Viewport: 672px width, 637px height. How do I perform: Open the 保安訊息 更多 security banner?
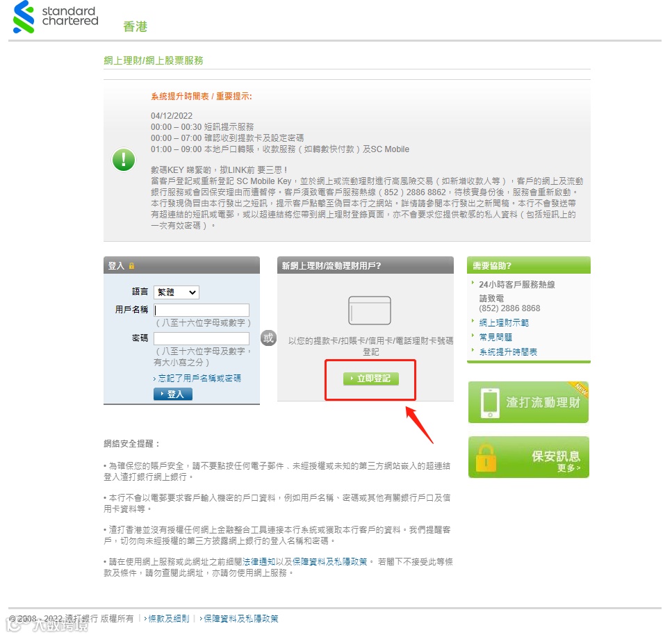(528, 457)
